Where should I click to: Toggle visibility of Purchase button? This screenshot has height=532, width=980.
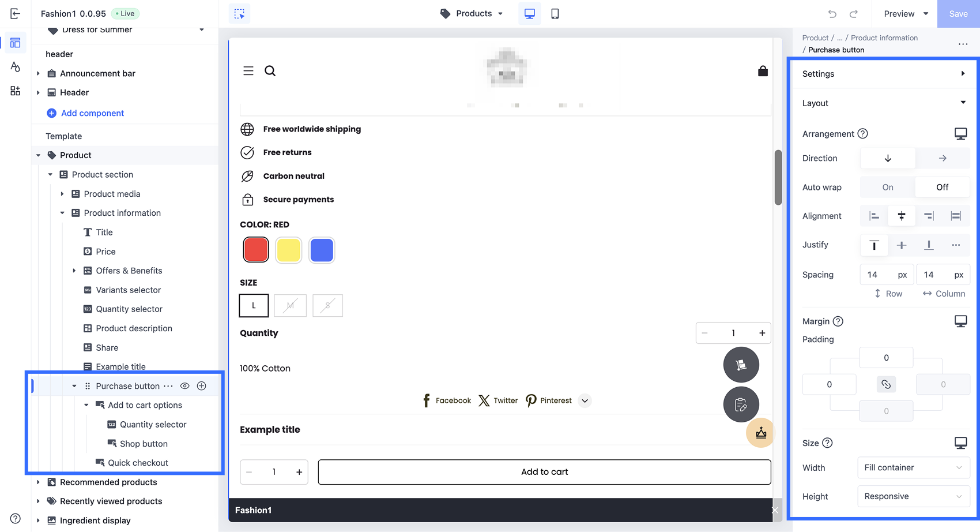[184, 386]
